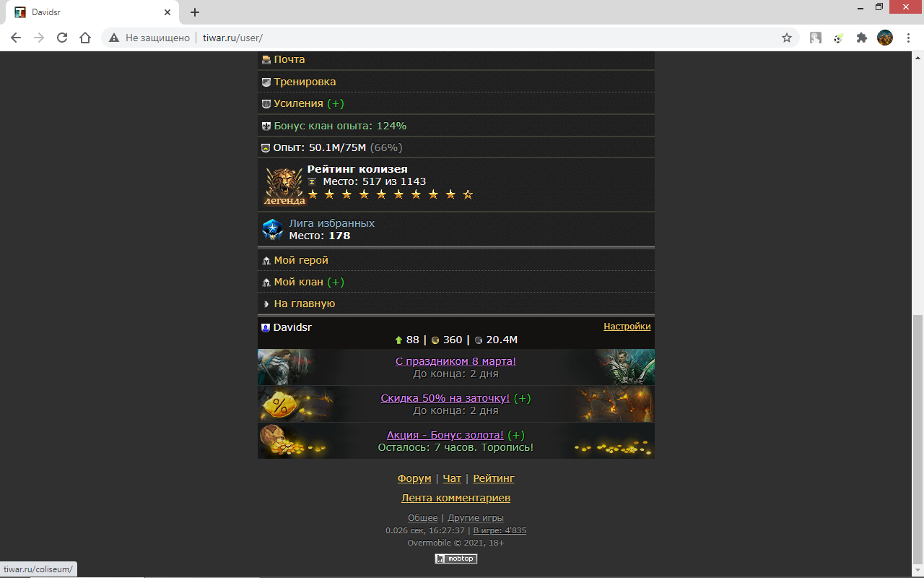Open the 8 марта holiday event link
The width and height of the screenshot is (924, 578).
pyautogui.click(x=456, y=361)
